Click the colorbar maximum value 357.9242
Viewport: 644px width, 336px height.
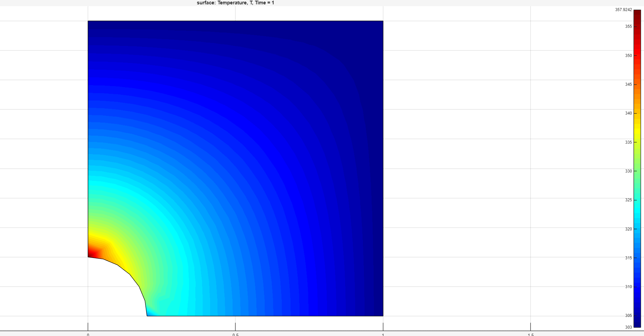point(623,10)
